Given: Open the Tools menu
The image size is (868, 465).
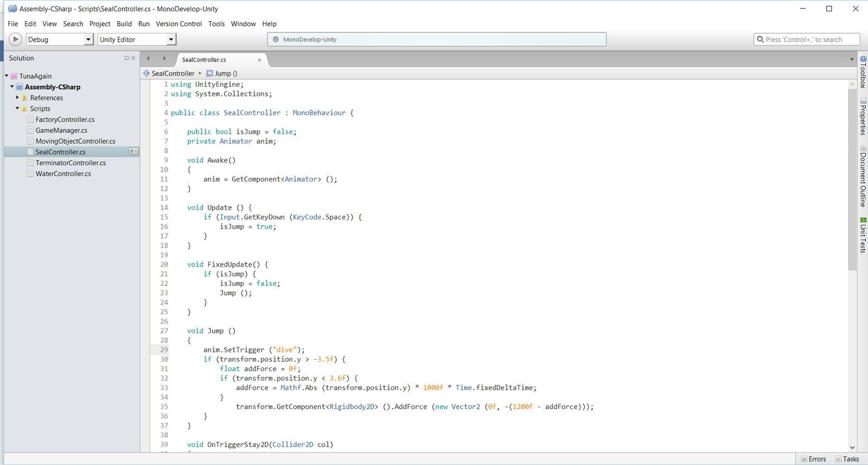Looking at the screenshot, I should (x=216, y=24).
